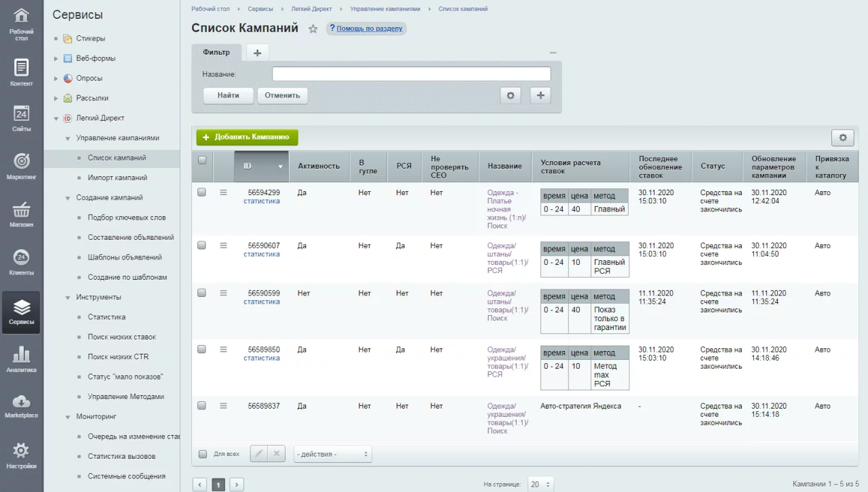Add a new filter tab with plus
The width and height of the screenshot is (868, 492).
257,53
